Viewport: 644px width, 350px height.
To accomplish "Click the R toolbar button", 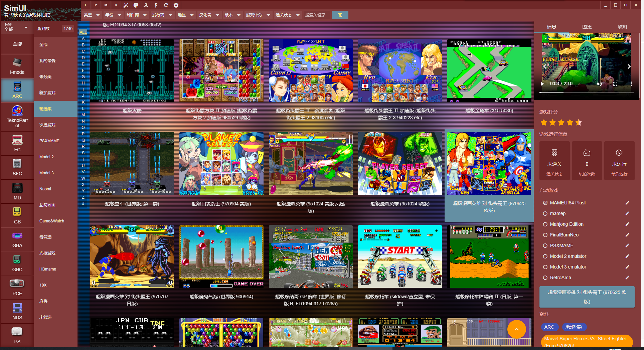I will click(116, 5).
